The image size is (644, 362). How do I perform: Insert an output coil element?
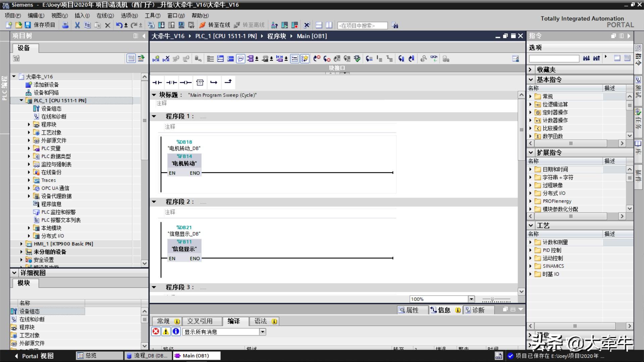coord(185,82)
